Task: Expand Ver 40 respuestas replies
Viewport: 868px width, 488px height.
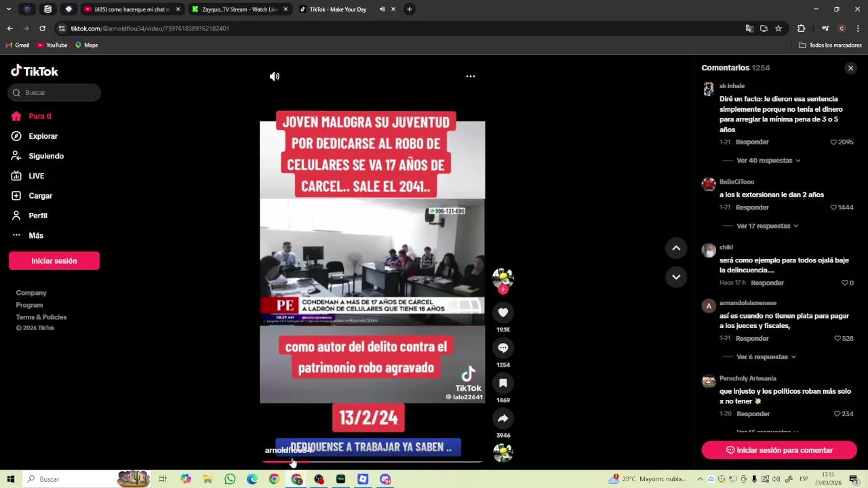Action: [x=768, y=161]
